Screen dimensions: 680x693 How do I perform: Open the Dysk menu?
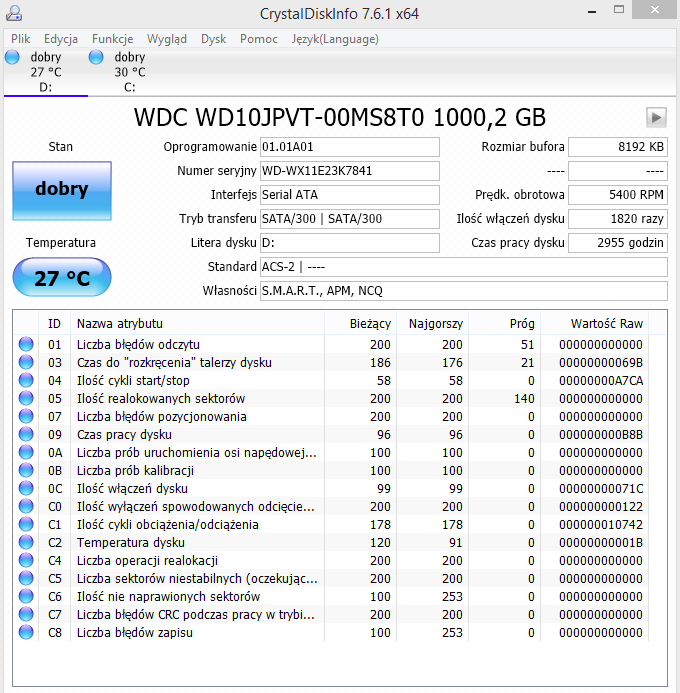coord(214,39)
